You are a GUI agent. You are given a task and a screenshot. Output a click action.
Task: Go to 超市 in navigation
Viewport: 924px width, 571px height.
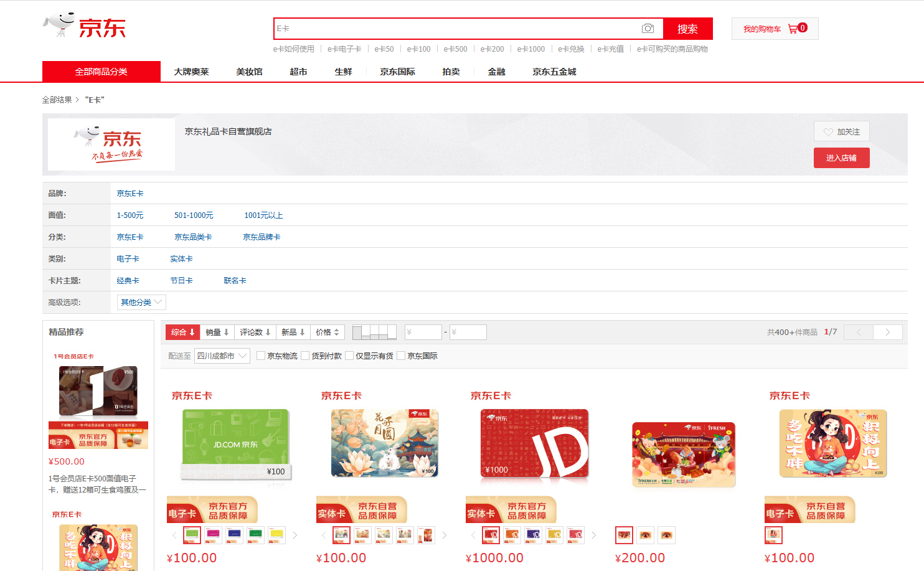pyautogui.click(x=298, y=72)
